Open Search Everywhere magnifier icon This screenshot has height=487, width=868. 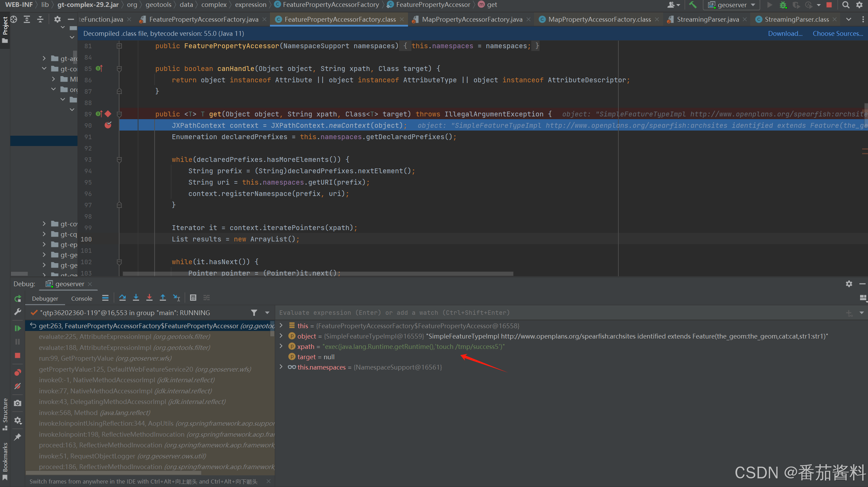point(846,5)
